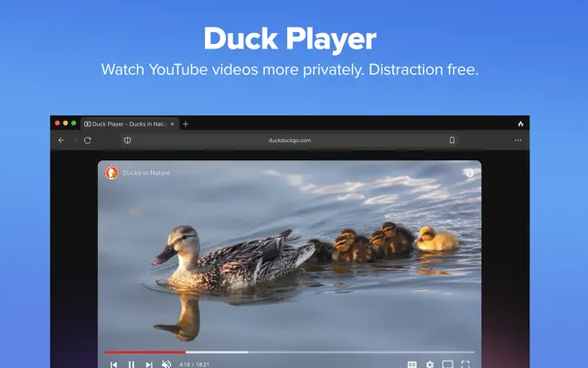The height and width of the screenshot is (368, 588).
Task: Select the Duck Player – Ducks in Nature tab
Action: (129, 124)
